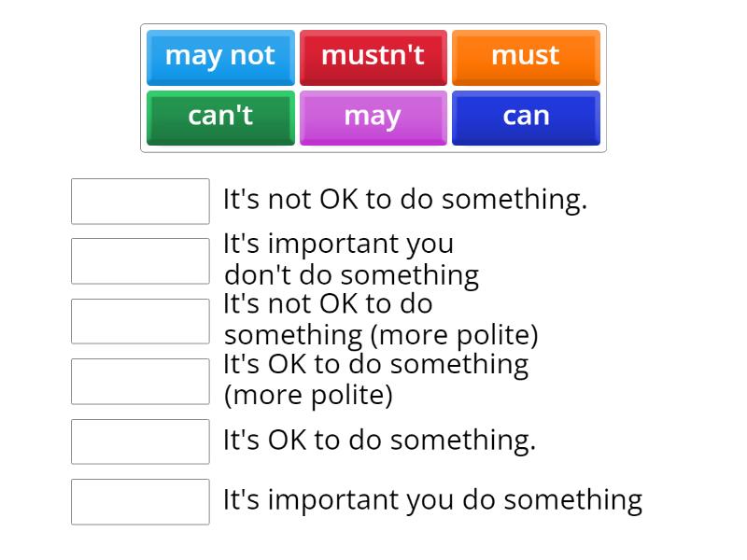Choose the orange 'must' tile
Viewport: 747px width, 560px height.
(526, 57)
